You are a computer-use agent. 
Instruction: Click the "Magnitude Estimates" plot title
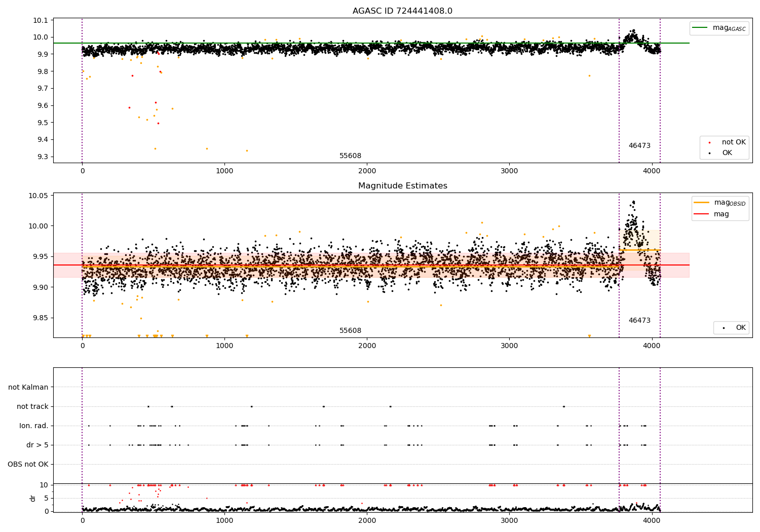[x=402, y=186]
